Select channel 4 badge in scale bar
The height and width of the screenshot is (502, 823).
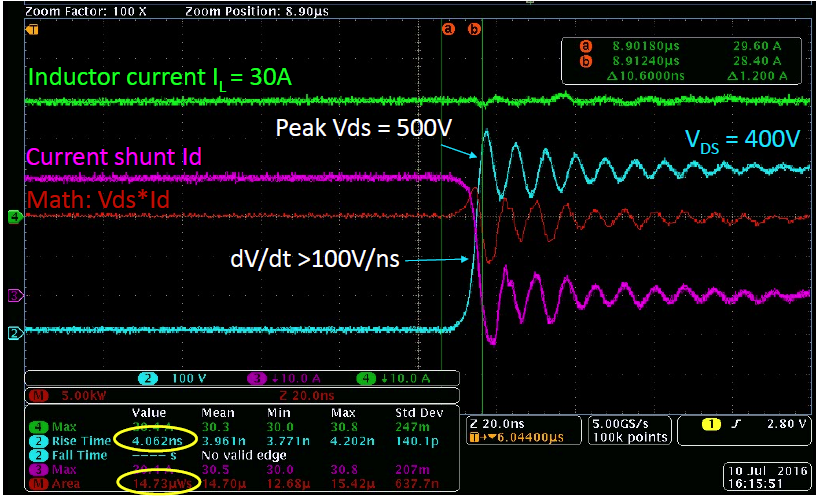click(x=365, y=378)
